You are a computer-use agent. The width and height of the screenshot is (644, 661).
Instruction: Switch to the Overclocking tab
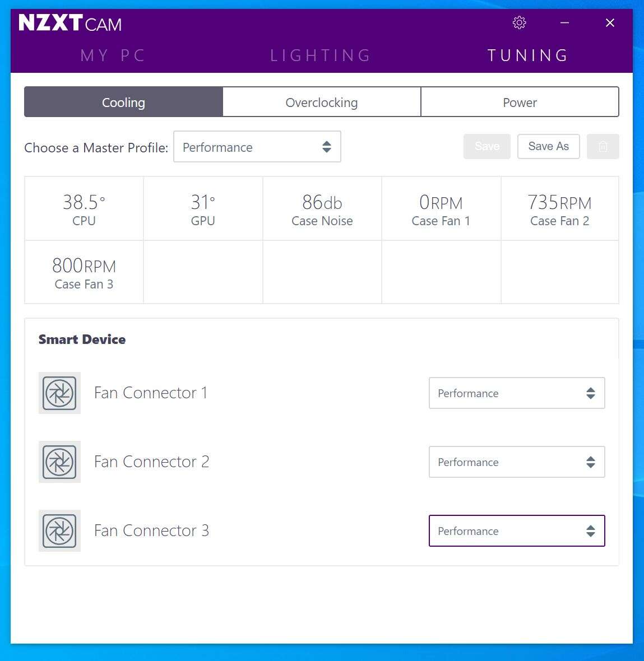point(322,102)
